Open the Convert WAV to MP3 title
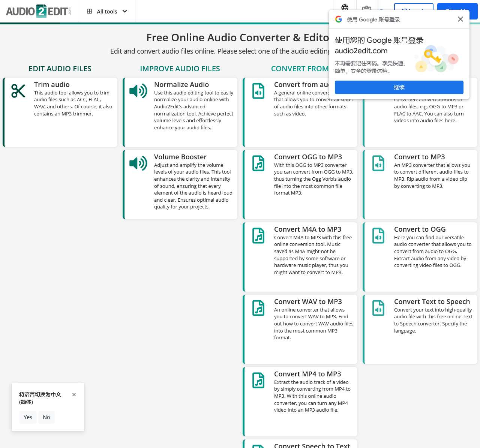The height and width of the screenshot is (448, 480). click(x=308, y=302)
